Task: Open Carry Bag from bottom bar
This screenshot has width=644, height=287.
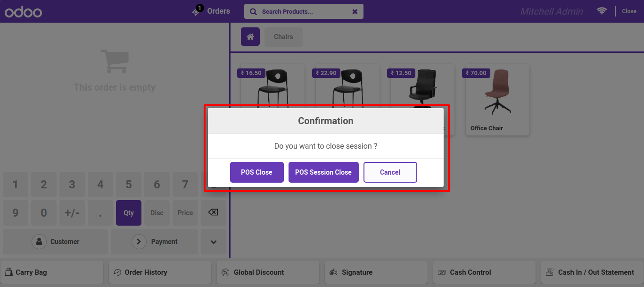Action: (x=51, y=272)
